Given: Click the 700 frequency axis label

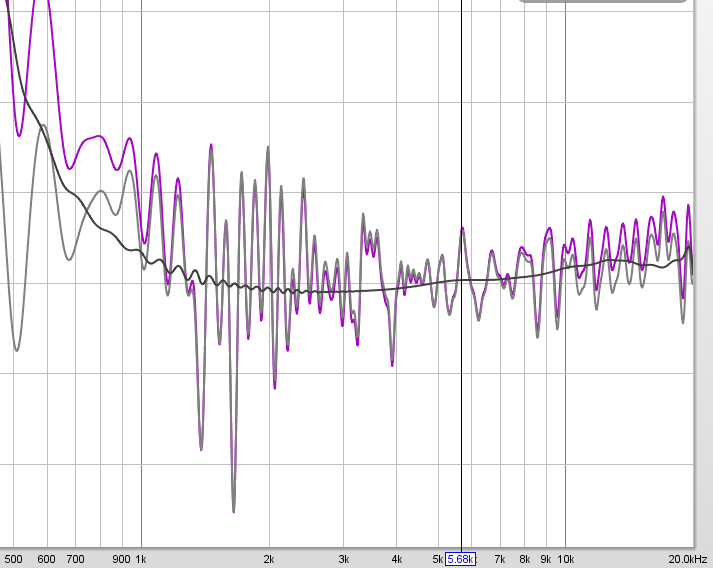Looking at the screenshot, I should tap(75, 559).
